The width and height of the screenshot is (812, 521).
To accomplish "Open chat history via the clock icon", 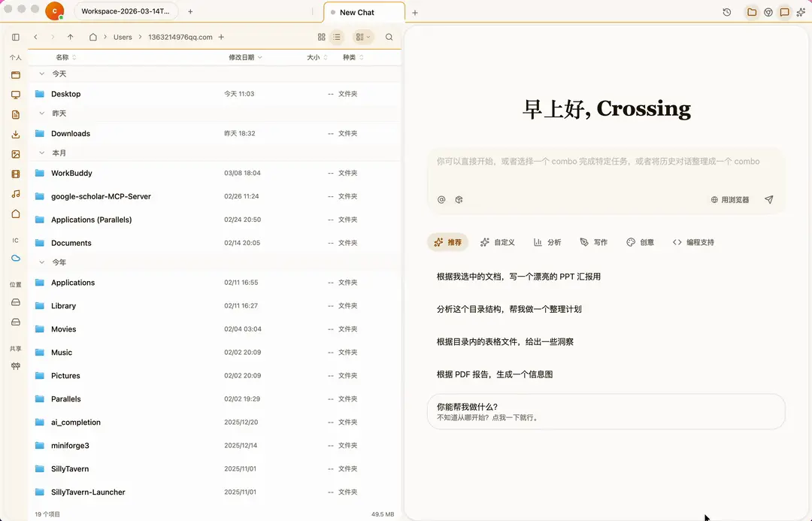I will (726, 12).
